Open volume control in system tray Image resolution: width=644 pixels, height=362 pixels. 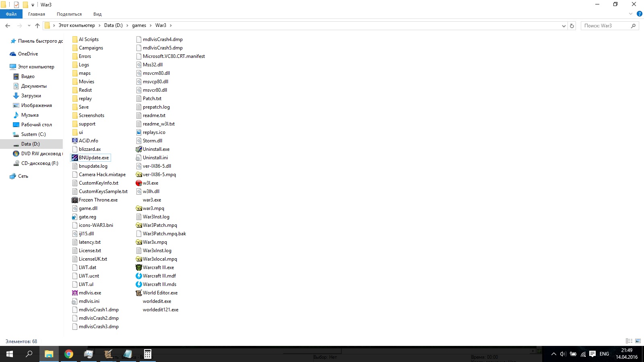click(x=563, y=354)
